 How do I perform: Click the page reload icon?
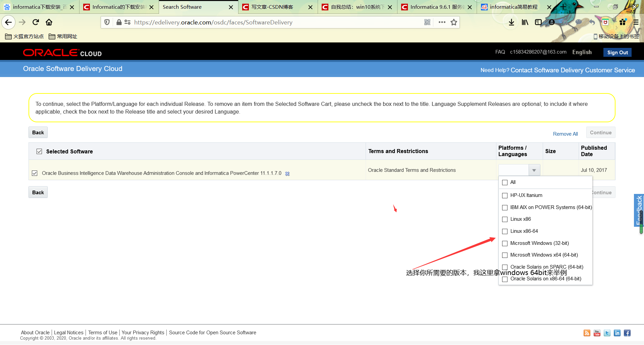click(x=36, y=22)
